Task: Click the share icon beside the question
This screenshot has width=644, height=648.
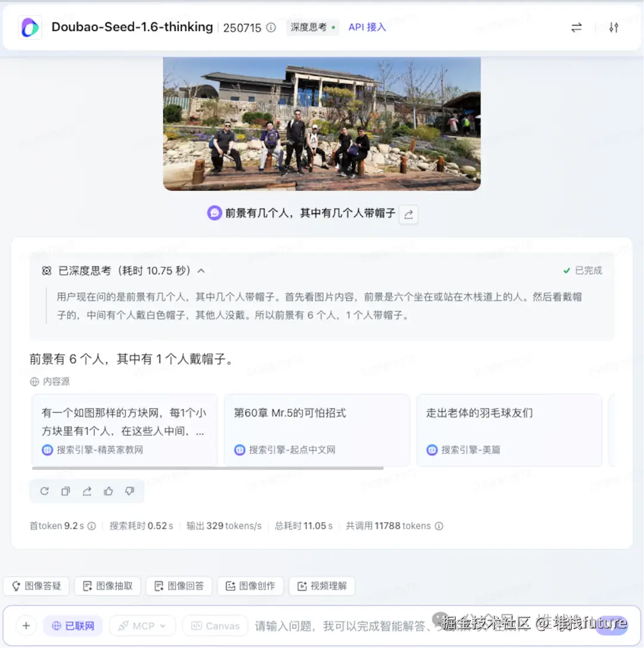Action: coord(408,214)
